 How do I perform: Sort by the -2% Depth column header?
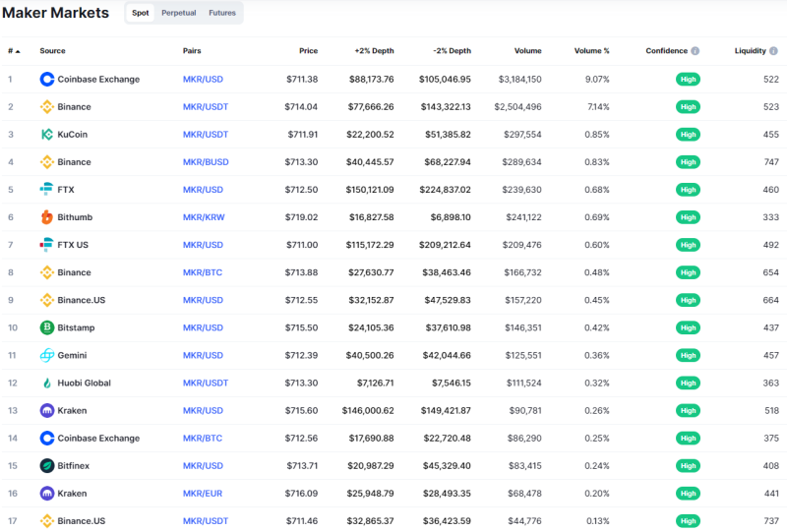[452, 51]
